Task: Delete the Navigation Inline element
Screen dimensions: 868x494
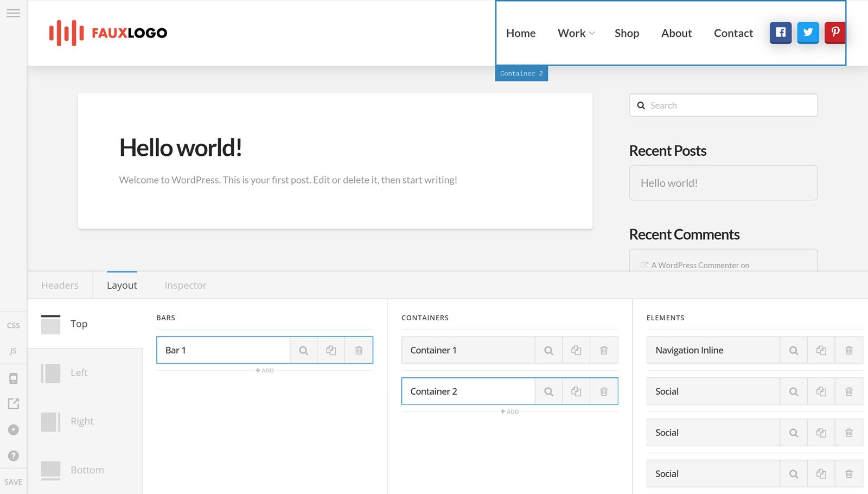Action: (x=849, y=351)
